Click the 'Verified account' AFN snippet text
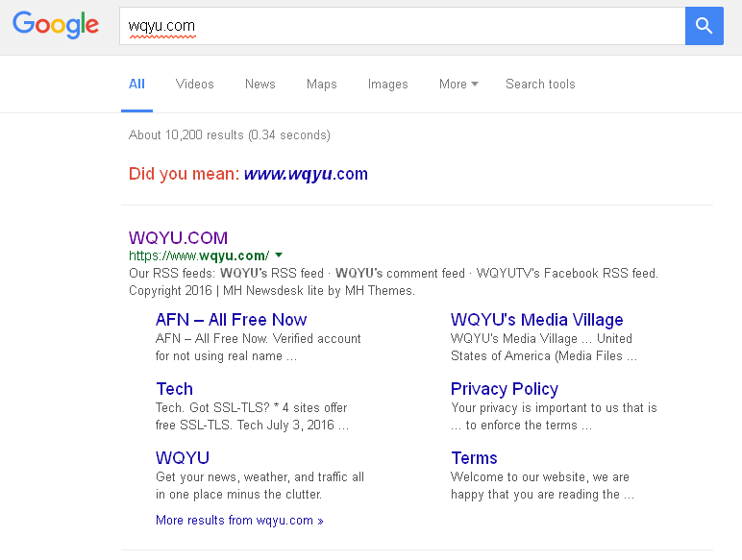 259,348
